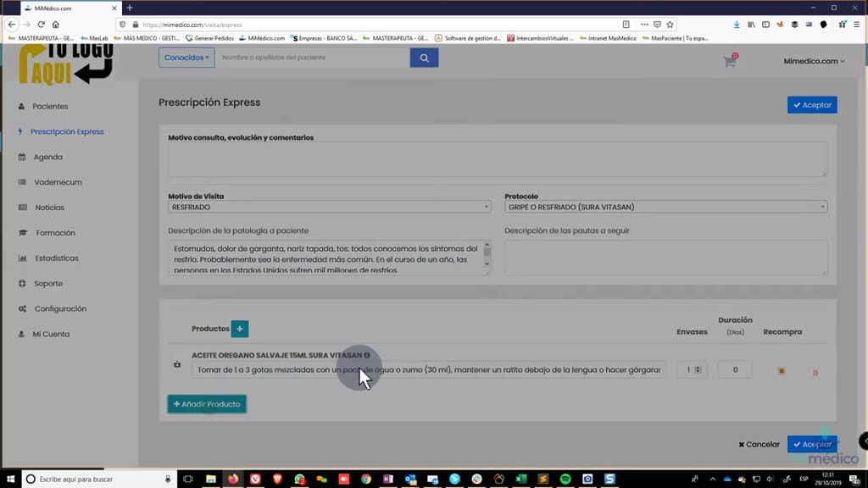This screenshot has height=488, width=868.
Task: Toggle reader view icon in address bar
Action: (x=626, y=25)
